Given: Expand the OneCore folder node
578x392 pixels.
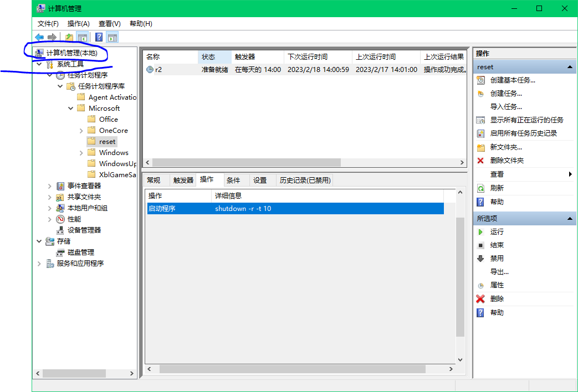Looking at the screenshot, I should pyautogui.click(x=81, y=131).
